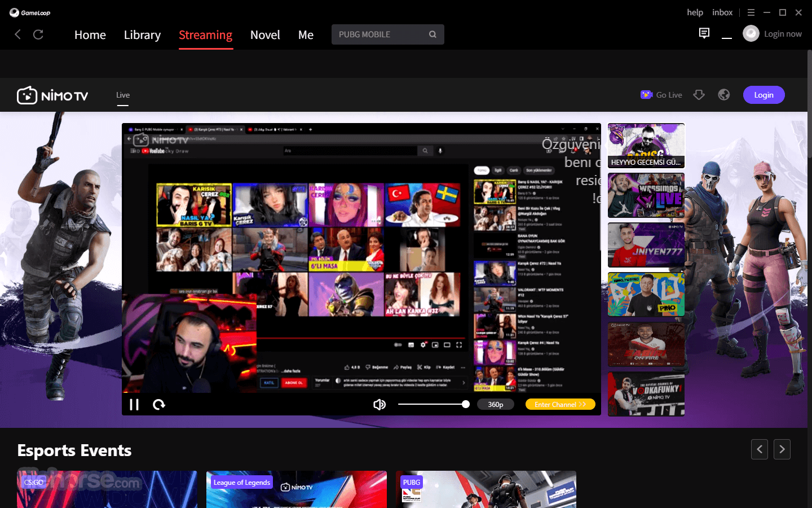Screen dimensions: 812x508
Task: Open the League of Legends event card
Action: (x=297, y=489)
